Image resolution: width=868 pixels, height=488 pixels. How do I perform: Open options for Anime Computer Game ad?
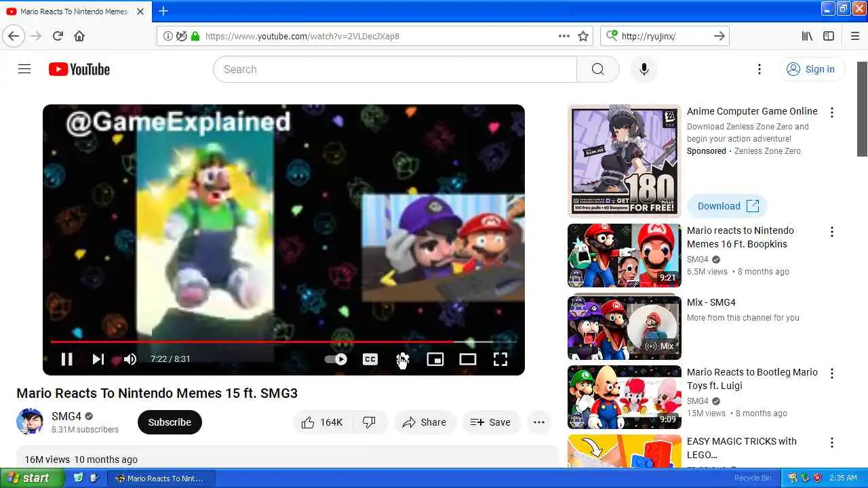coord(831,113)
